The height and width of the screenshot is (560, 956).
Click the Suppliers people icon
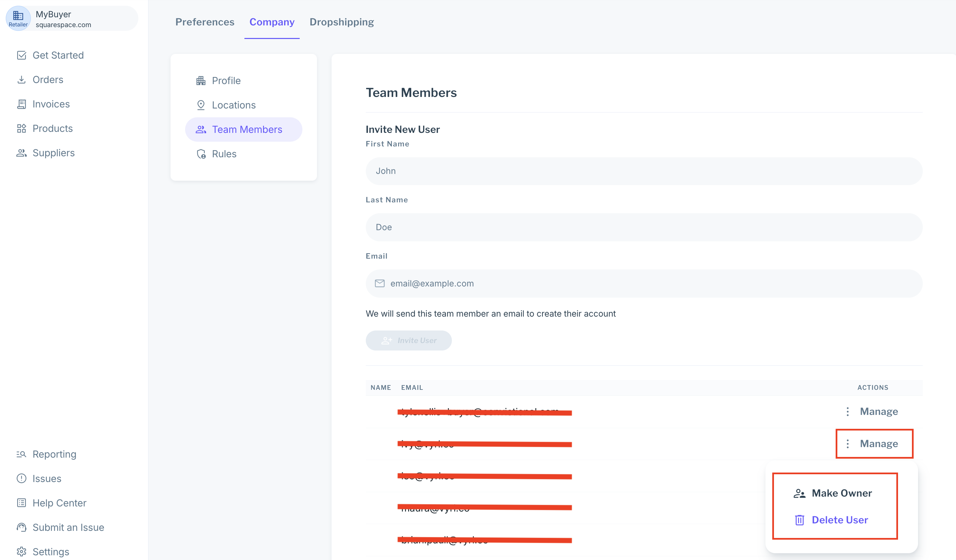tap(22, 153)
